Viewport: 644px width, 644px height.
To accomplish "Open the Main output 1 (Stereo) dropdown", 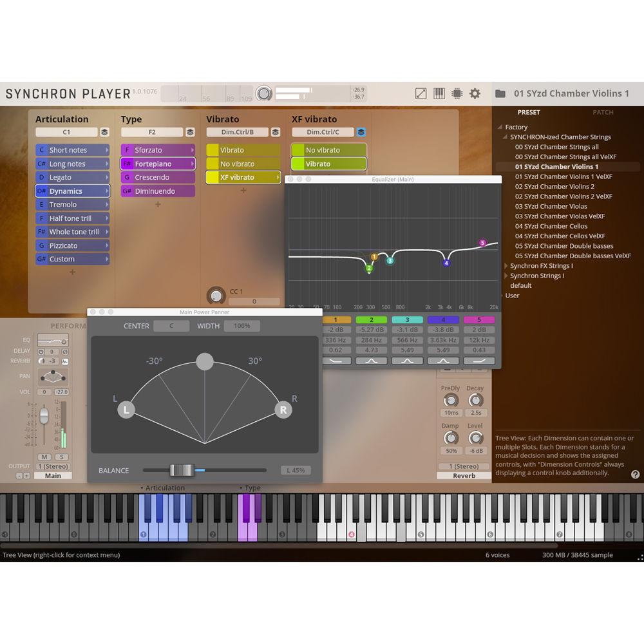I will coord(53,466).
